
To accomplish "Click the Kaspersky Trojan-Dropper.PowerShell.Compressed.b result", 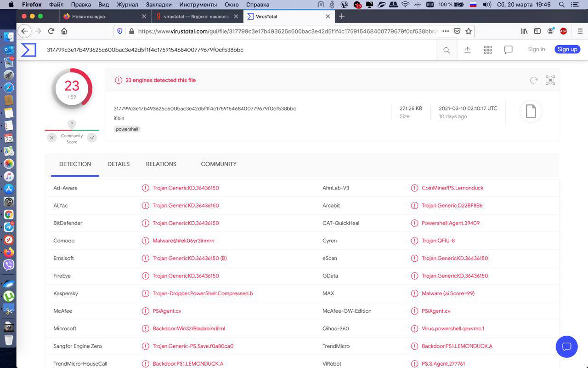I will coord(203,293).
